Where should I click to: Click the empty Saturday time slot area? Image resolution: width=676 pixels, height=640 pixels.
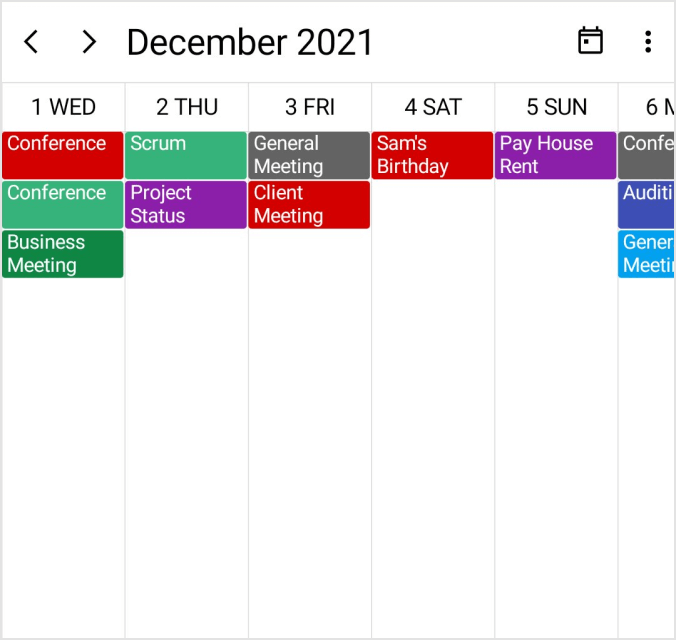[432, 400]
